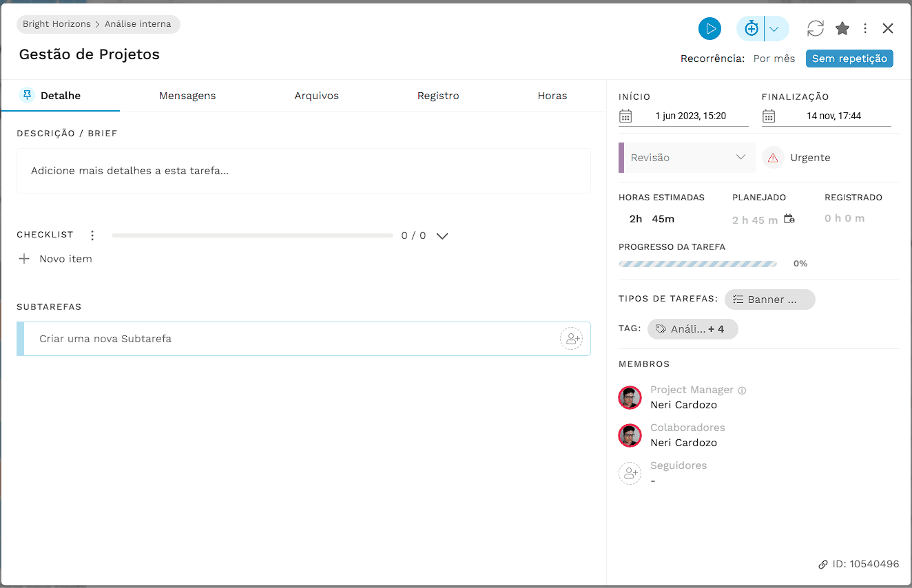Click the assign-user icon in the subtask field
This screenshot has height=588, width=912.
571,339
